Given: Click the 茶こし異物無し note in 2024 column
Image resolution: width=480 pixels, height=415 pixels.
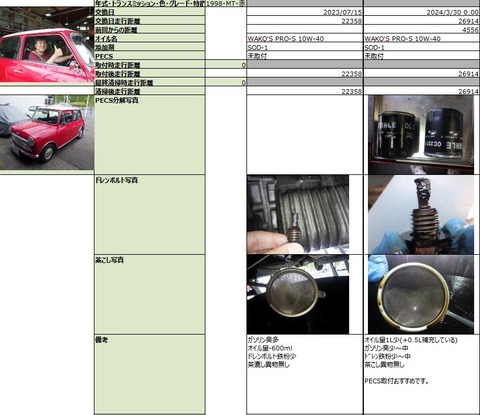Looking at the screenshot, I should coord(384,364).
